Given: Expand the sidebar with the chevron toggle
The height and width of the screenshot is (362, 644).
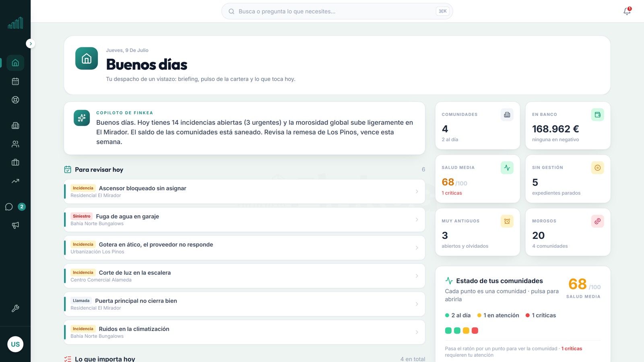Looking at the screenshot, I should [x=31, y=43].
